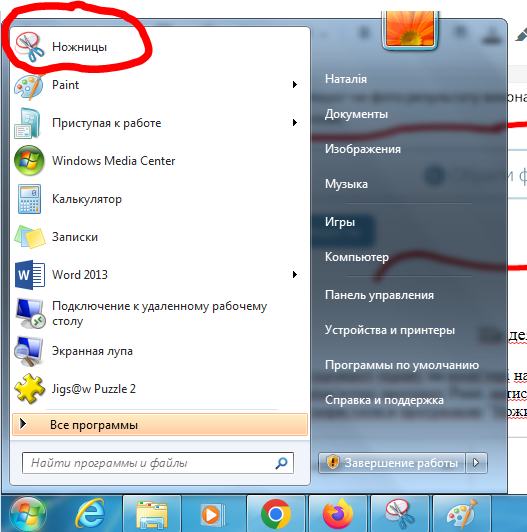The height and width of the screenshot is (532, 527).
Task: Open Компьютер from the start menu
Action: coord(357,257)
